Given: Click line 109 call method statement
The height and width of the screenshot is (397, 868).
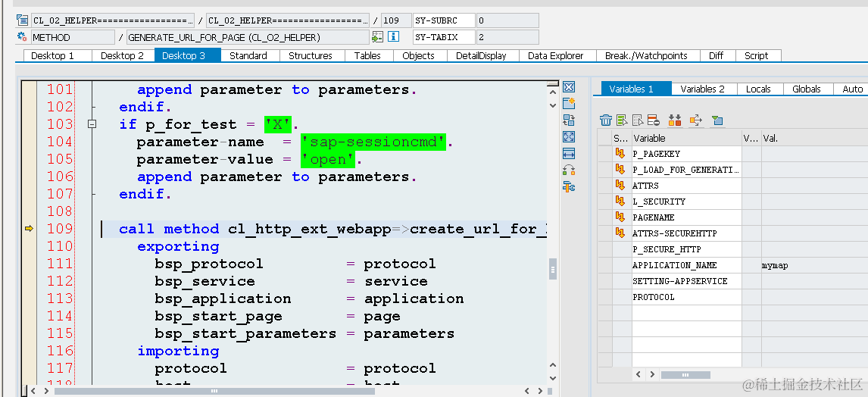Looking at the screenshot, I should click(x=333, y=229).
